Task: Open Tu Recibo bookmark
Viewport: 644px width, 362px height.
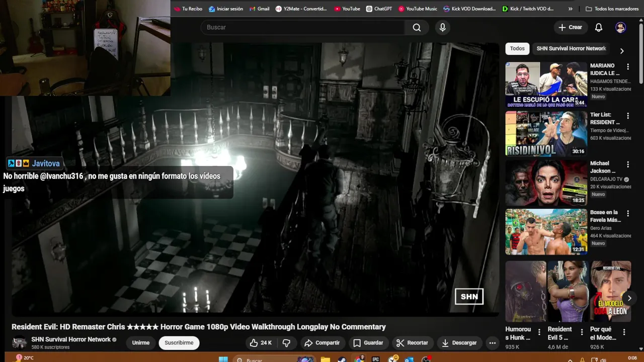Action: pyautogui.click(x=188, y=9)
